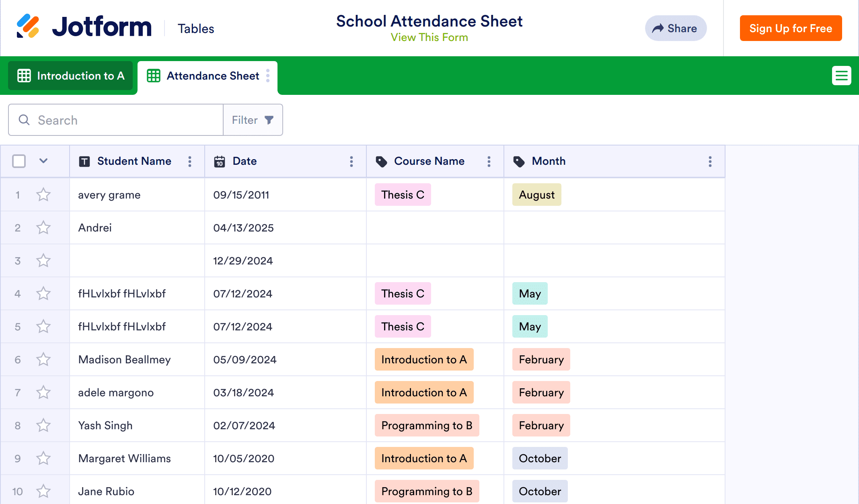
Task: Click the Jotform logo icon
Action: [28, 26]
